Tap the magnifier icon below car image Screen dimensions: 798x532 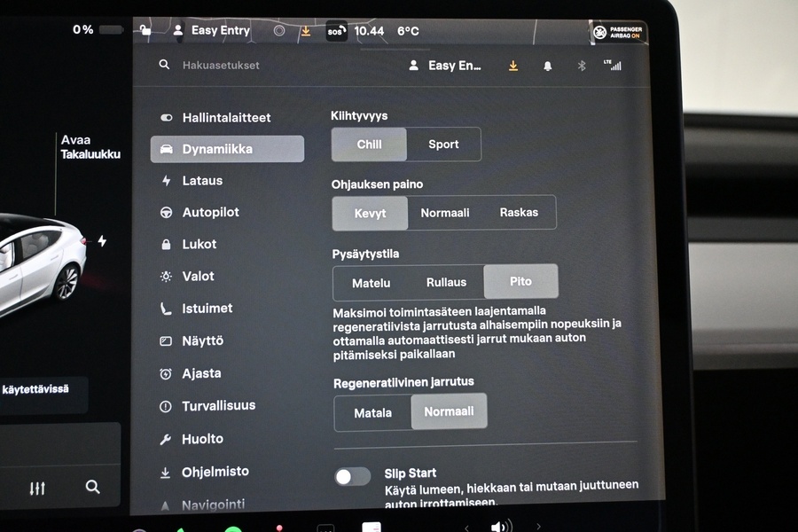pyautogui.click(x=92, y=487)
